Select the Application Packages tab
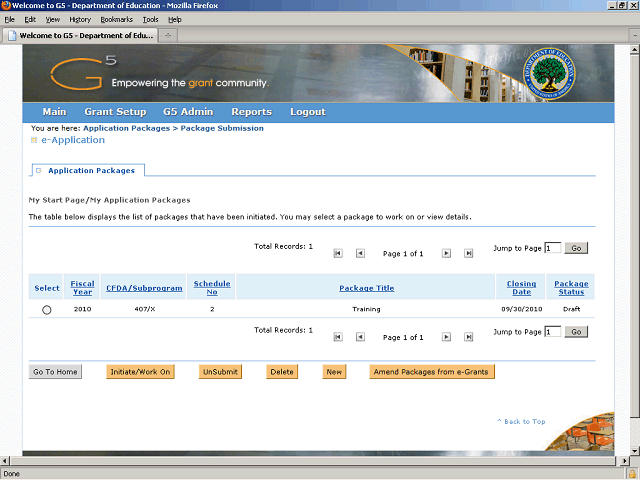This screenshot has height=480, width=640. pyautogui.click(x=87, y=170)
